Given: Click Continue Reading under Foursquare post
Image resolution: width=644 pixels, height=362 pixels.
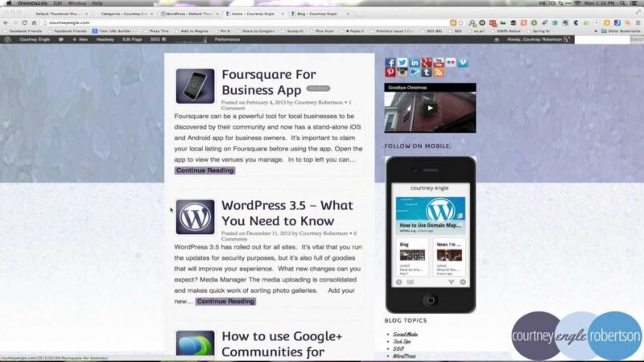Looking at the screenshot, I should coord(204,171).
